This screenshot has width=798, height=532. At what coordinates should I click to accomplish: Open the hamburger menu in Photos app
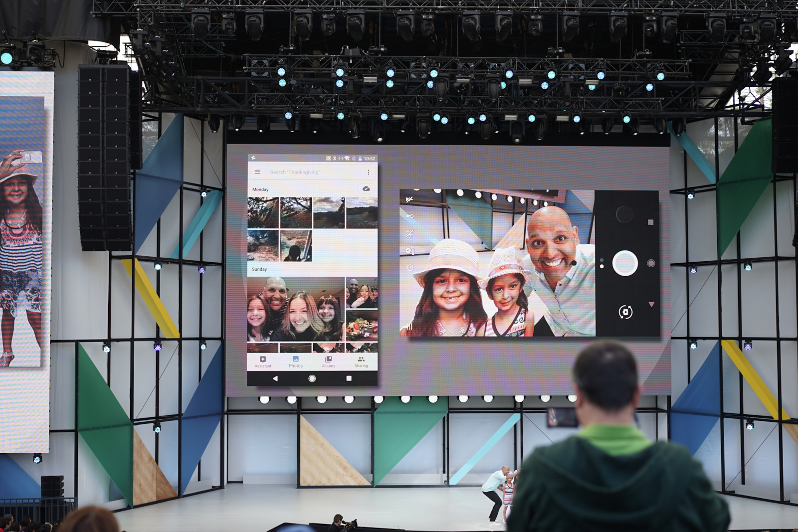click(x=257, y=172)
